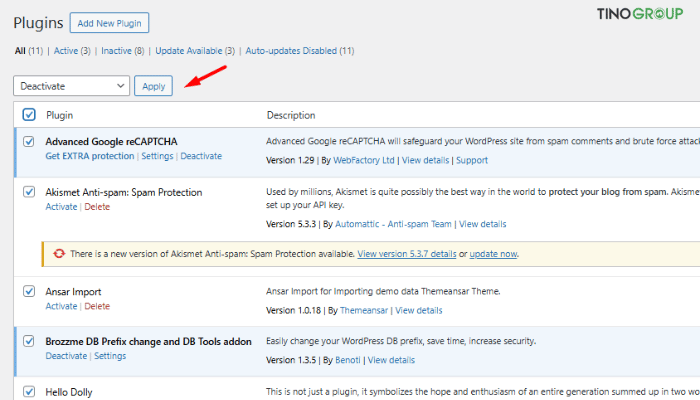Uncheck Akismet Anti-spam plugin checkbox
This screenshot has height=400, width=700.
pos(29,192)
